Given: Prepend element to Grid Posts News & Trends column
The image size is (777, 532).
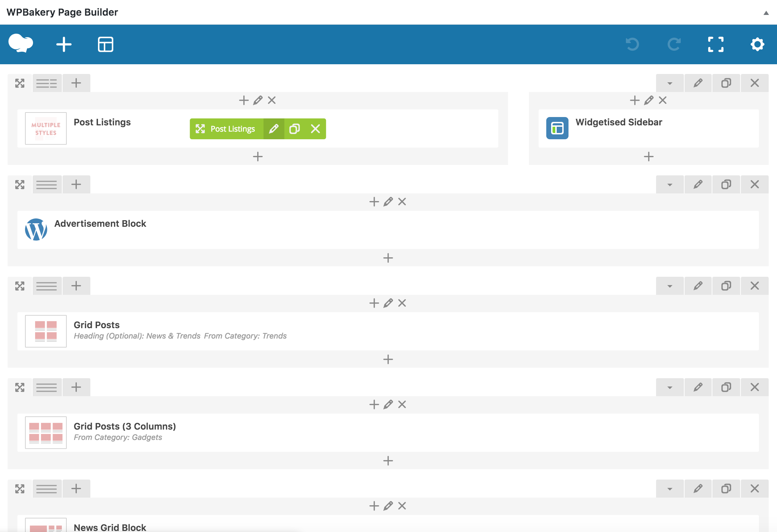Looking at the screenshot, I should tap(374, 303).
